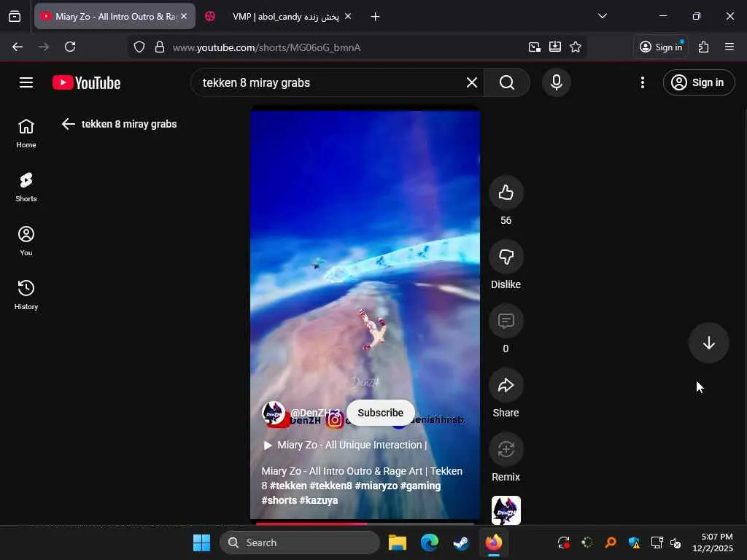Subscribe to the DenZH channel

[380, 413]
